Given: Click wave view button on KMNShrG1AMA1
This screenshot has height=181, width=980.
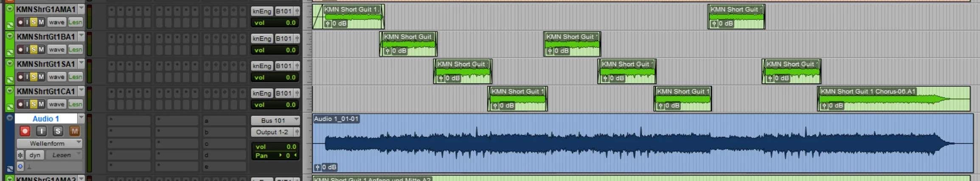Looking at the screenshot, I should tap(56, 22).
